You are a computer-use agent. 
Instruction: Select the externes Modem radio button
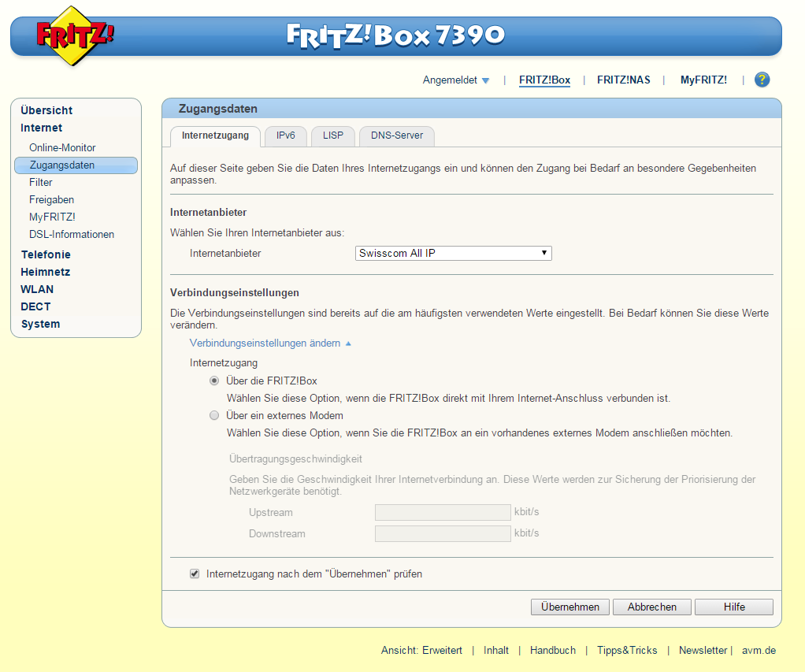pos(214,415)
